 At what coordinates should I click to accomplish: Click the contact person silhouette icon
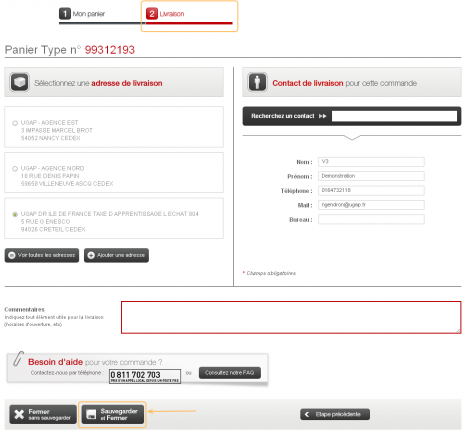[257, 82]
